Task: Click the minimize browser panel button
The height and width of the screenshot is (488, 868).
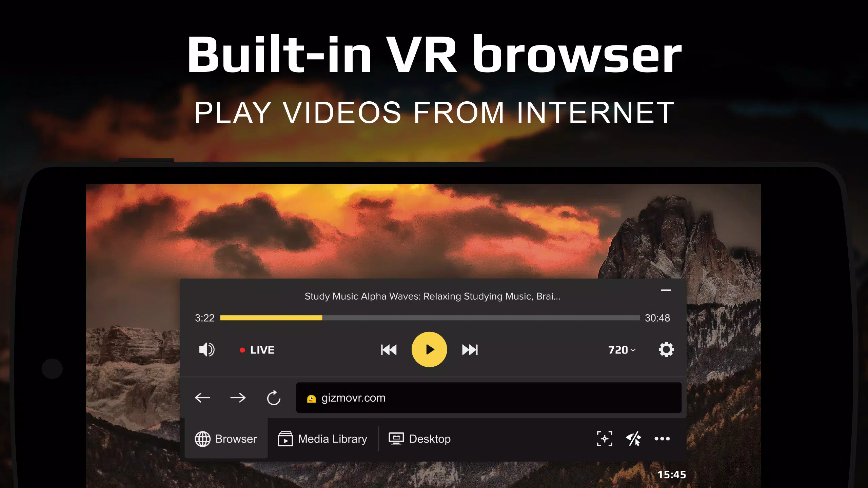Action: click(x=666, y=290)
